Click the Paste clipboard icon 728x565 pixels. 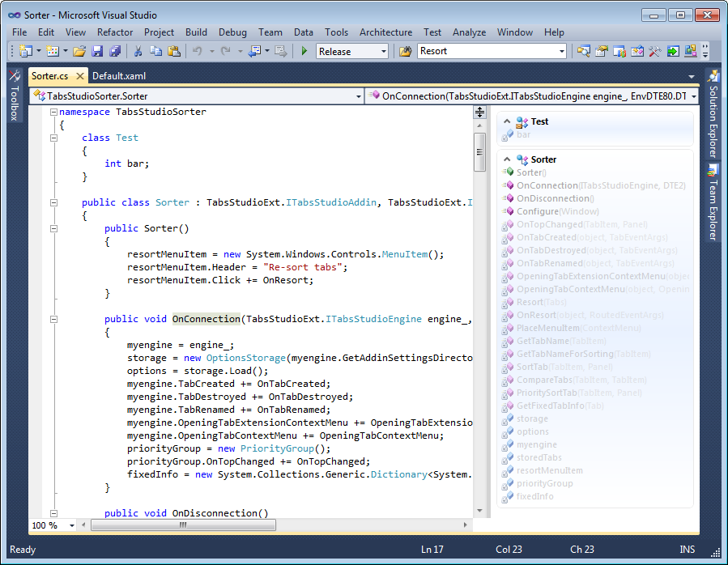pos(173,51)
